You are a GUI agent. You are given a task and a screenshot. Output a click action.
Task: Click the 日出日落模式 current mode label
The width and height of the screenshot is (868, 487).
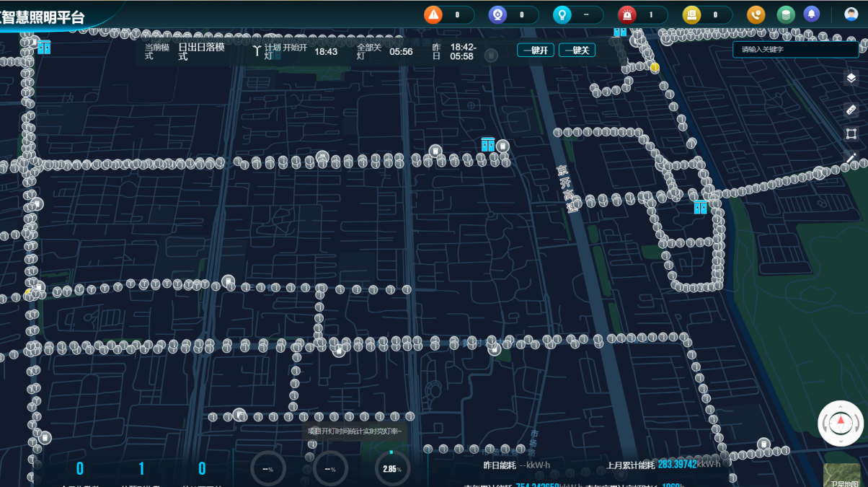tap(202, 51)
